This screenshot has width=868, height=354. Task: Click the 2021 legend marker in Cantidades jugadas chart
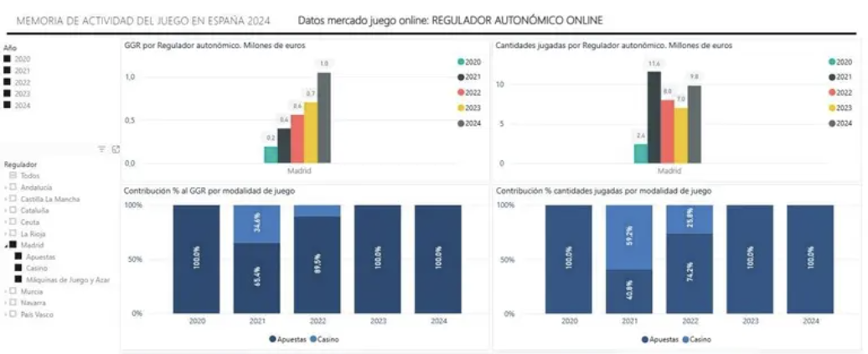834,77
